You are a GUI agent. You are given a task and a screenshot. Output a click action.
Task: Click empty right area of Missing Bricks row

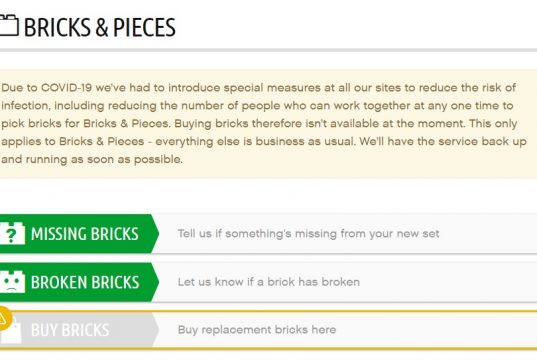pyautogui.click(x=486, y=234)
